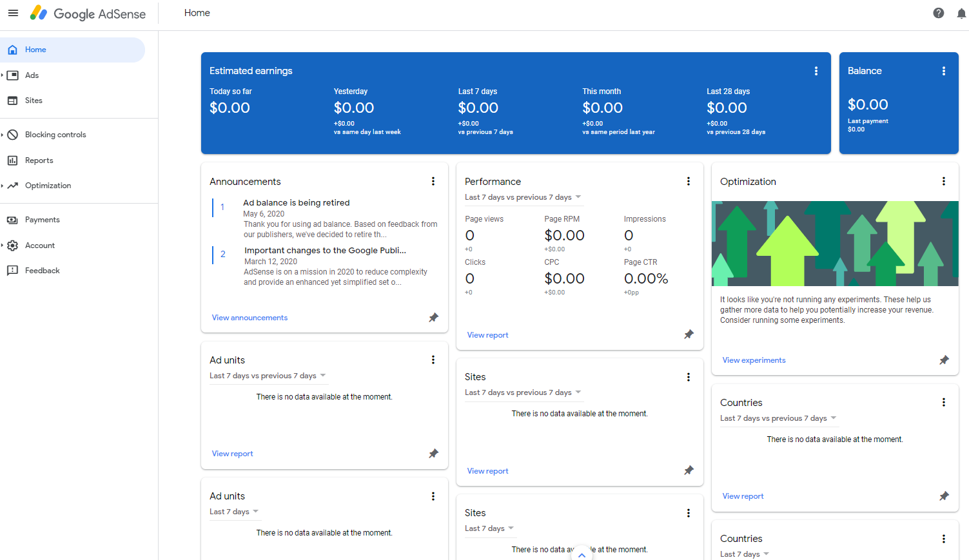Click the scroll-up chevron button at bottom

coord(582,554)
